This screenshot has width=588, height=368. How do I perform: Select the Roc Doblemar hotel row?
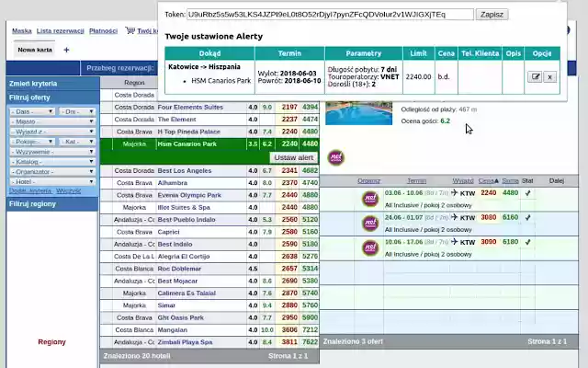[209, 269]
